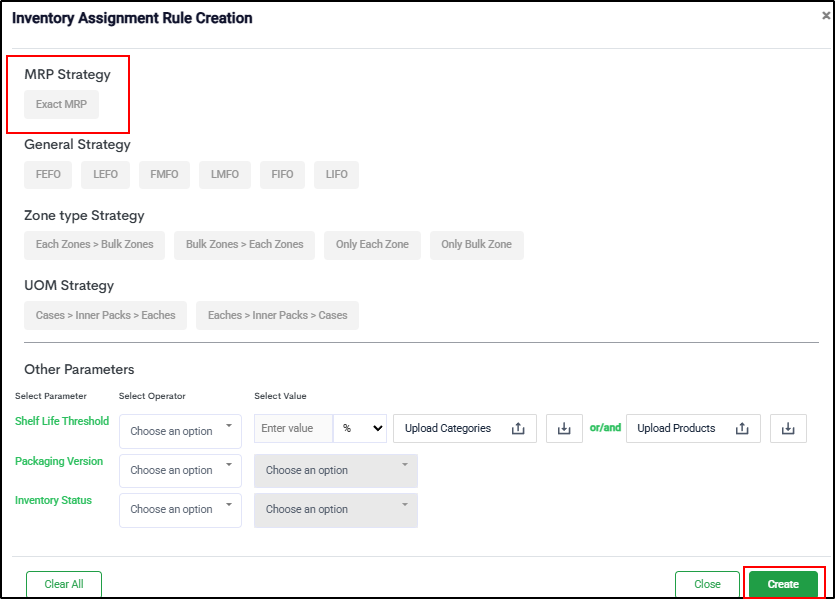Click the Enter value input field

click(293, 428)
